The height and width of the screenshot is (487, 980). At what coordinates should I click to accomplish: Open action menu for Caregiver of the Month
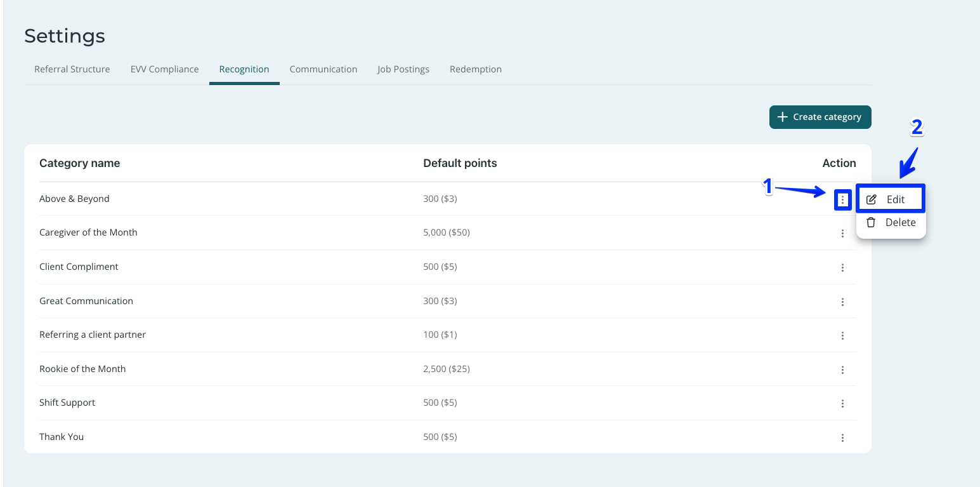(842, 234)
